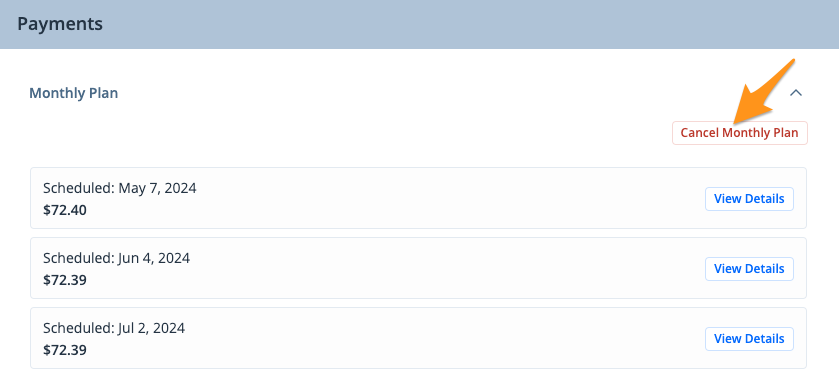
Task: Open View Details for Jun 4 payment
Action: 749,269
